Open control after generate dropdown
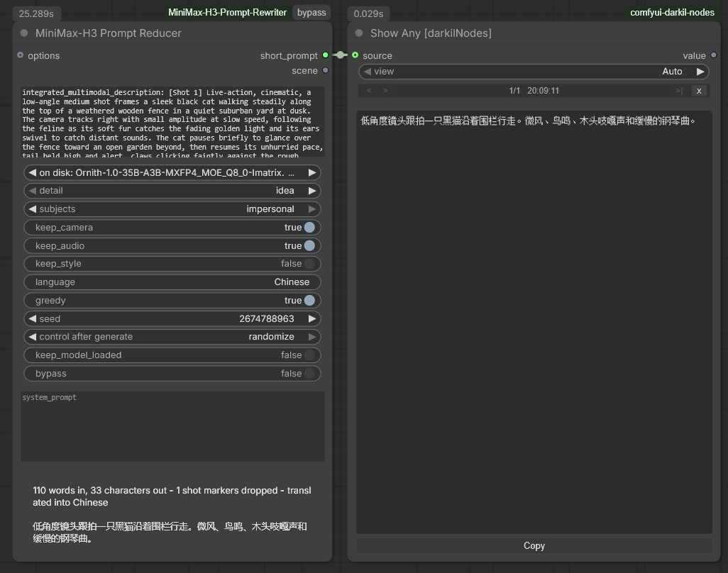The image size is (728, 573). pos(172,337)
